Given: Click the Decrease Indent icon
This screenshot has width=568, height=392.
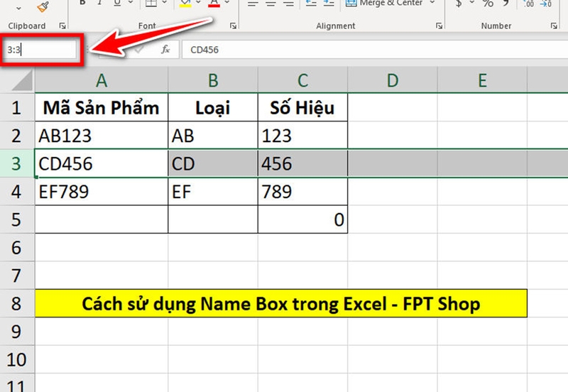Looking at the screenshot, I should pos(311,4).
